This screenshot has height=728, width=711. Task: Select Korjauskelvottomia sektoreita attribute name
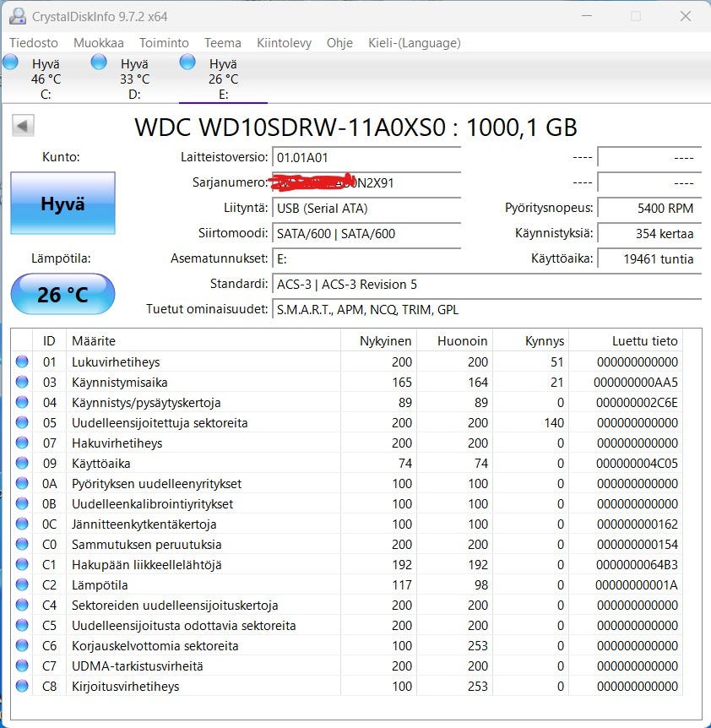point(155,646)
